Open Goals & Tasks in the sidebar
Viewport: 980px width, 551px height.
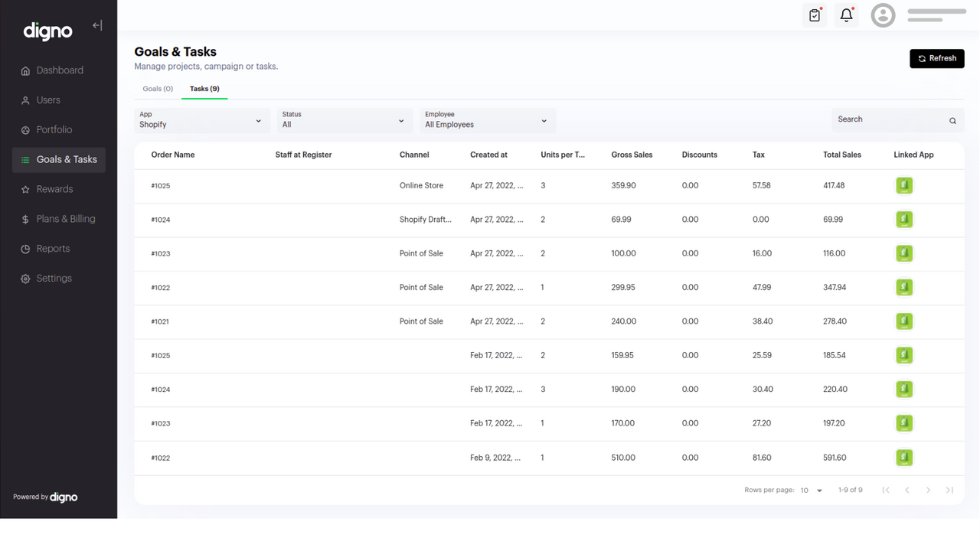tap(59, 160)
